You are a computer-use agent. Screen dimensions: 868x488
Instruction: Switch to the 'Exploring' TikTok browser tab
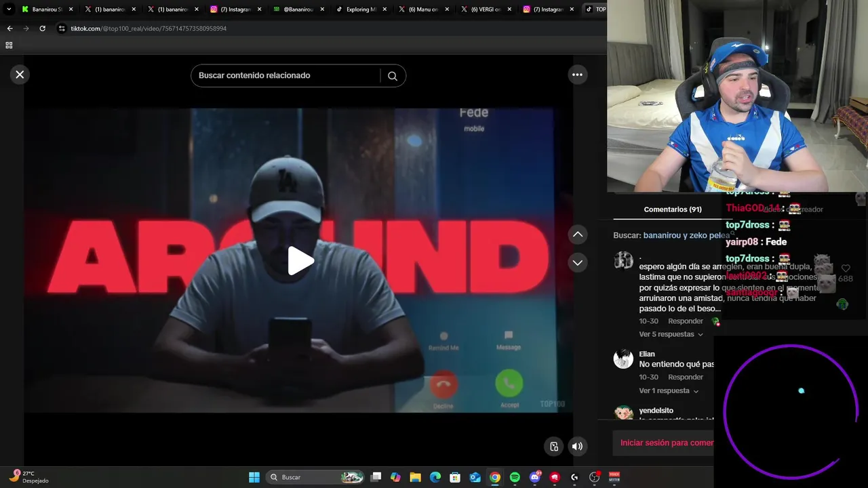360,9
